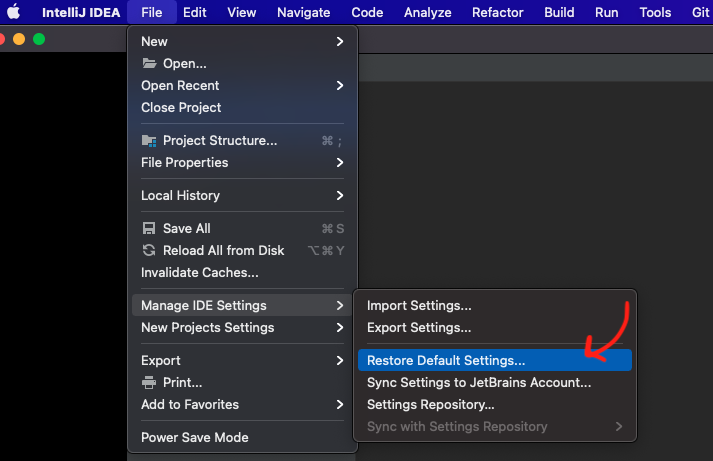Expand the Export submenu

(242, 361)
